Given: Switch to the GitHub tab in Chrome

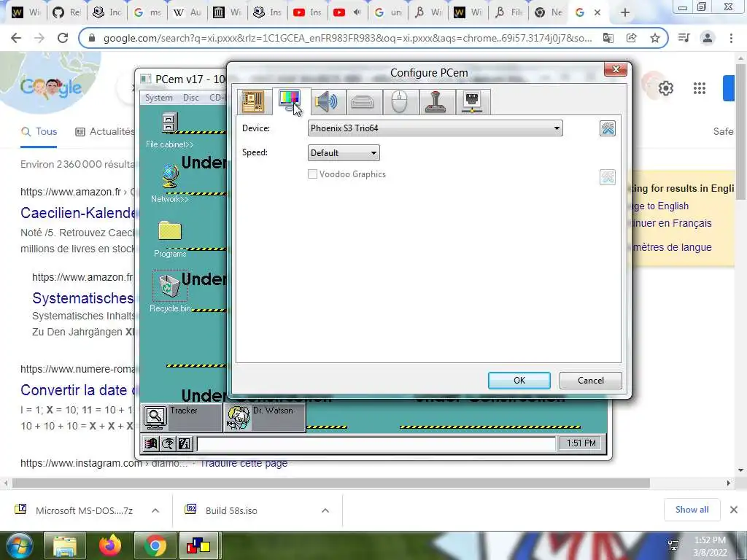Looking at the screenshot, I should point(66,12).
